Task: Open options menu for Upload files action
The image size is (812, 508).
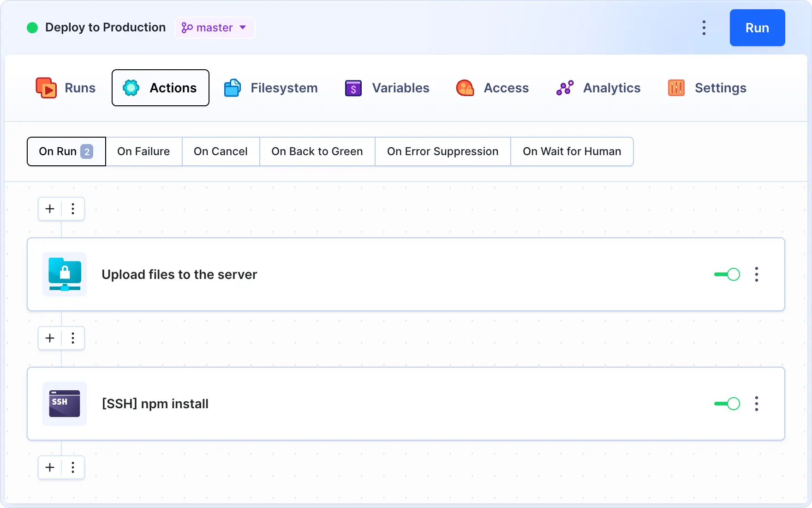Action: pyautogui.click(x=757, y=274)
